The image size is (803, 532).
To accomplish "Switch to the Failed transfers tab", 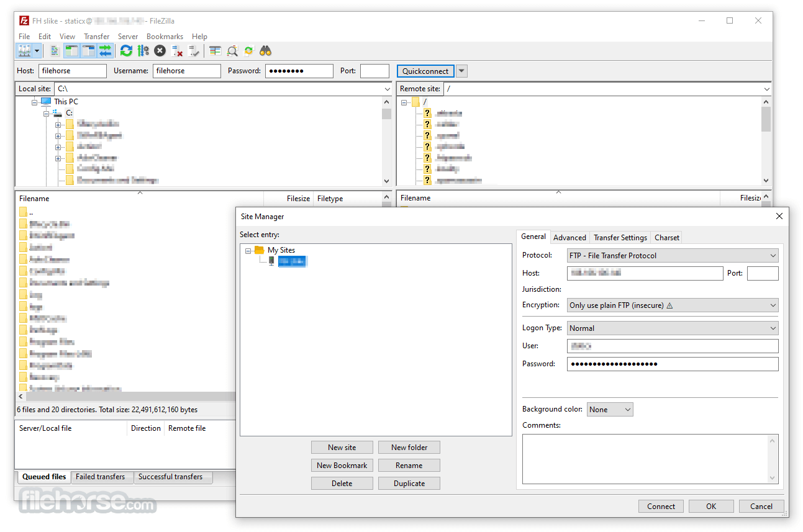I will click(101, 477).
